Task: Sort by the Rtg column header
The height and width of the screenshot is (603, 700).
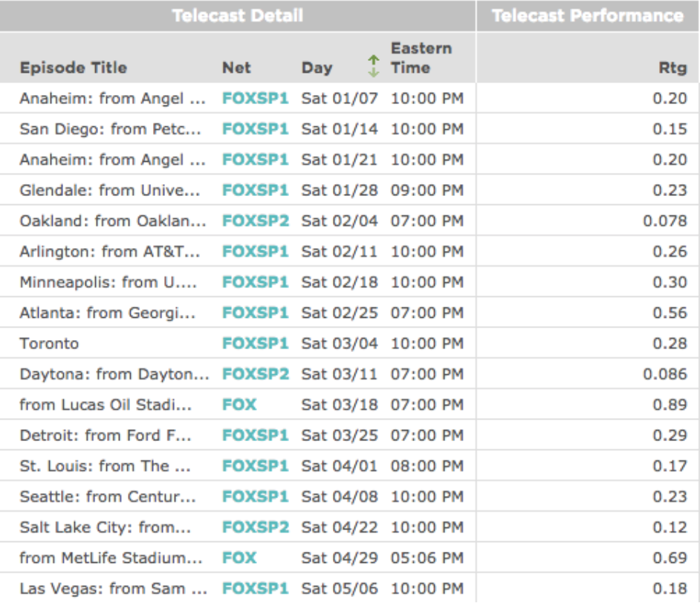Action: pyautogui.click(x=672, y=68)
